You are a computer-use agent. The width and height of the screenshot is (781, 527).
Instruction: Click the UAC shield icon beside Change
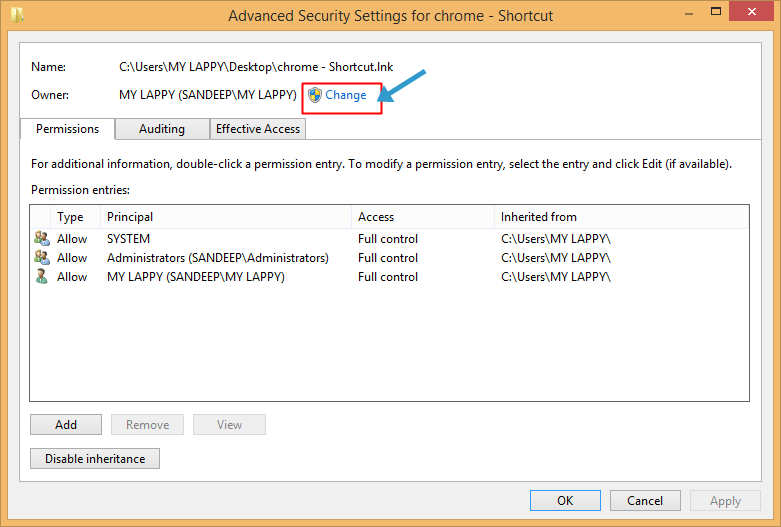[315, 95]
